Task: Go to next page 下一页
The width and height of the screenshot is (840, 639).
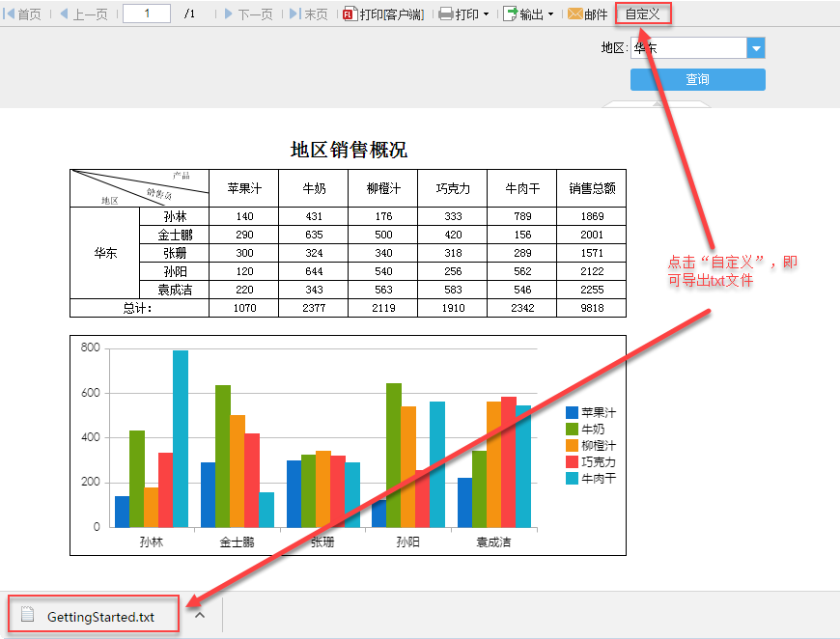Action: 249,14
